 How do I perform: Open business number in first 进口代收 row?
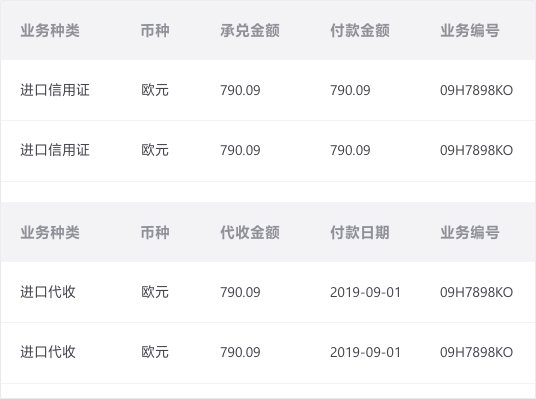476,292
